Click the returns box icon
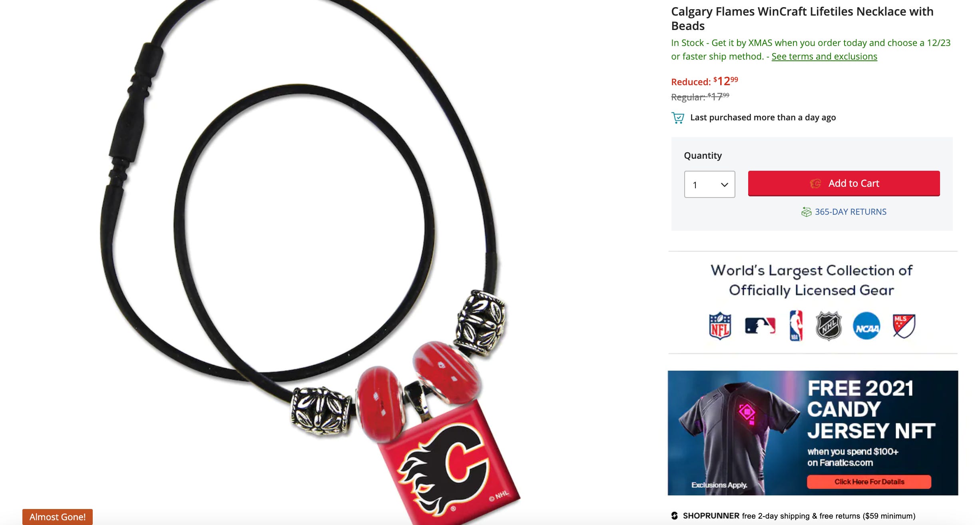Screen dimensions: 980x525 [806, 212]
